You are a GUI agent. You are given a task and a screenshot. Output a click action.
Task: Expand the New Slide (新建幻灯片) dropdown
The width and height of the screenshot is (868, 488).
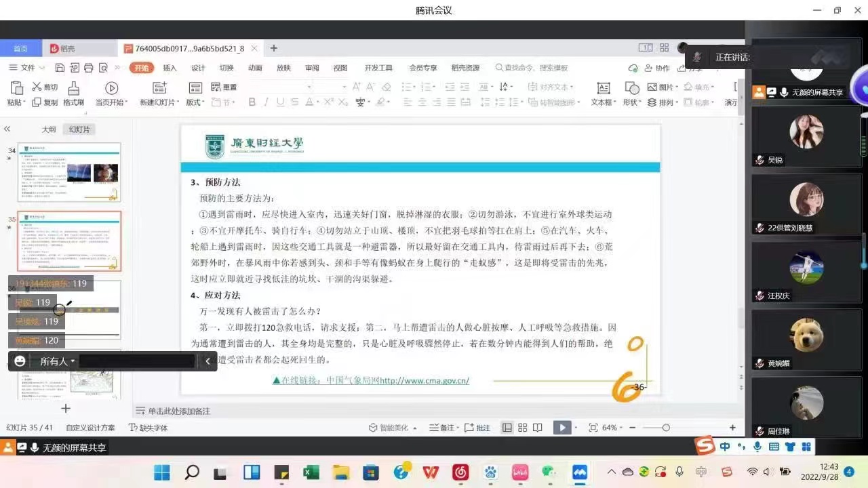(160, 102)
